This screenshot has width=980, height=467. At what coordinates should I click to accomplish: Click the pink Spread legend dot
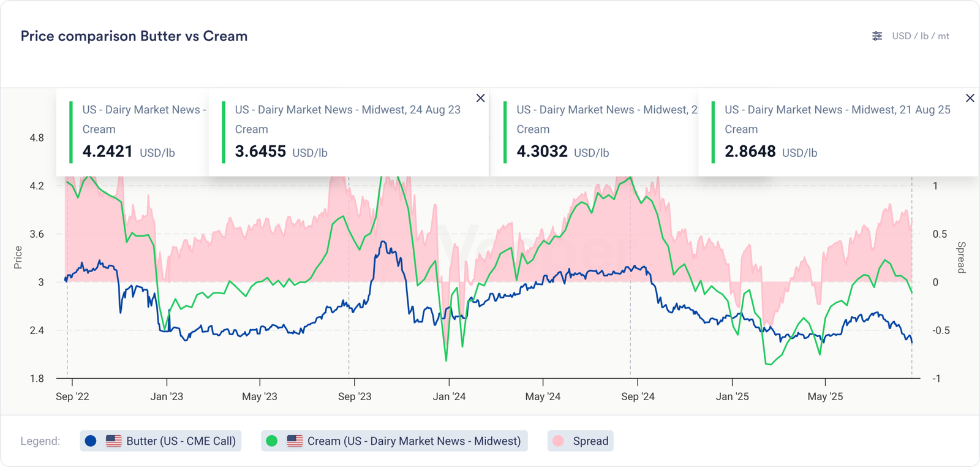pos(558,441)
